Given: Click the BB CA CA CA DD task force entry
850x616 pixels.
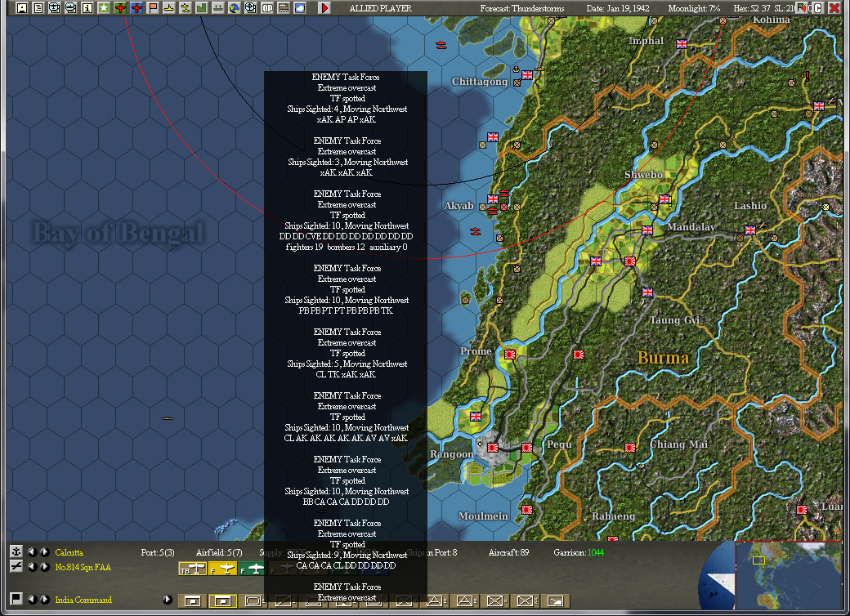Looking at the screenshot, I should point(347,480).
